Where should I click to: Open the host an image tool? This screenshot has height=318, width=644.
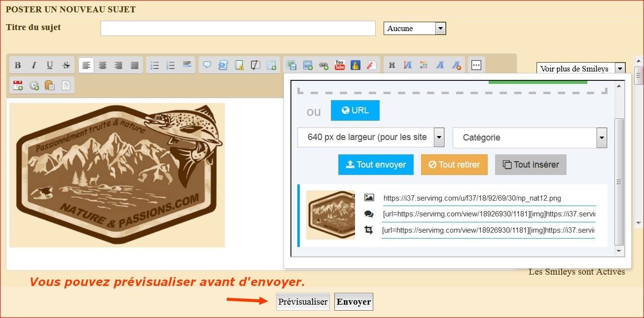291,65
